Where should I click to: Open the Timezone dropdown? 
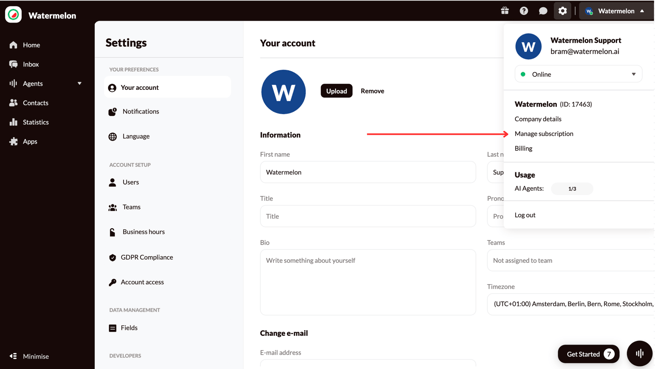click(x=571, y=304)
